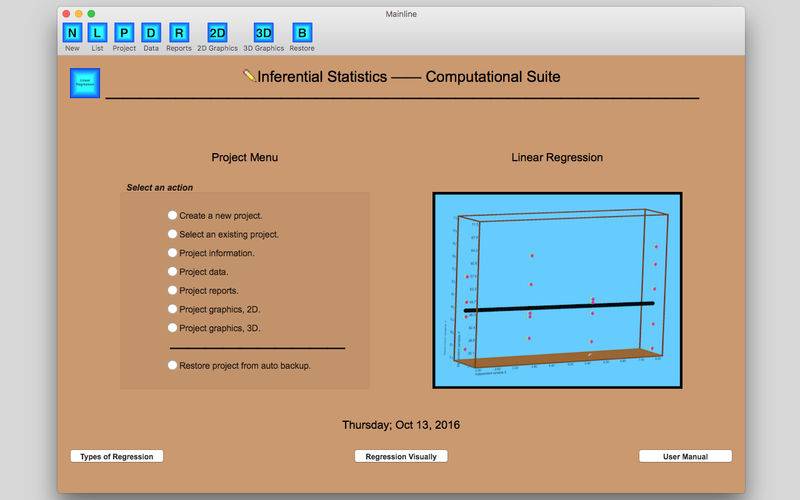Screen dimensions: 800x500
Task: Click the New project toolbar icon
Action: (72, 33)
